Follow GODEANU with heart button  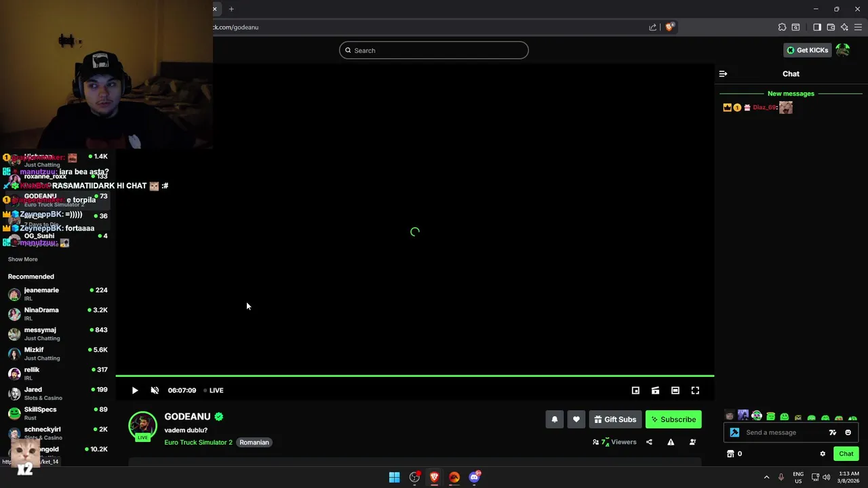click(x=576, y=420)
